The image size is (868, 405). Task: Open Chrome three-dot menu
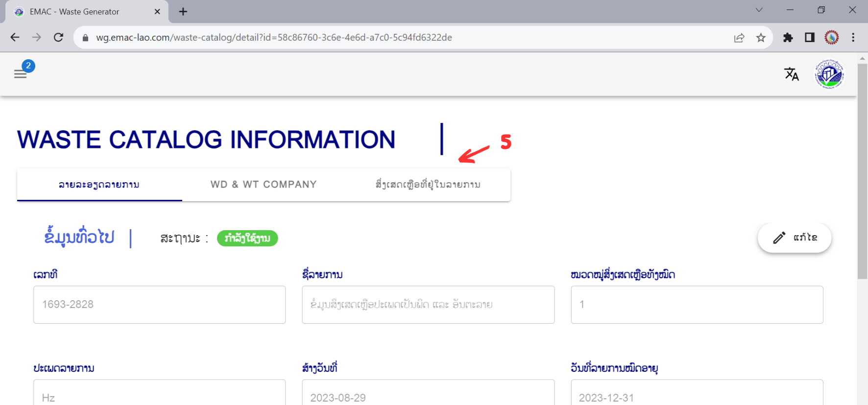click(x=853, y=38)
